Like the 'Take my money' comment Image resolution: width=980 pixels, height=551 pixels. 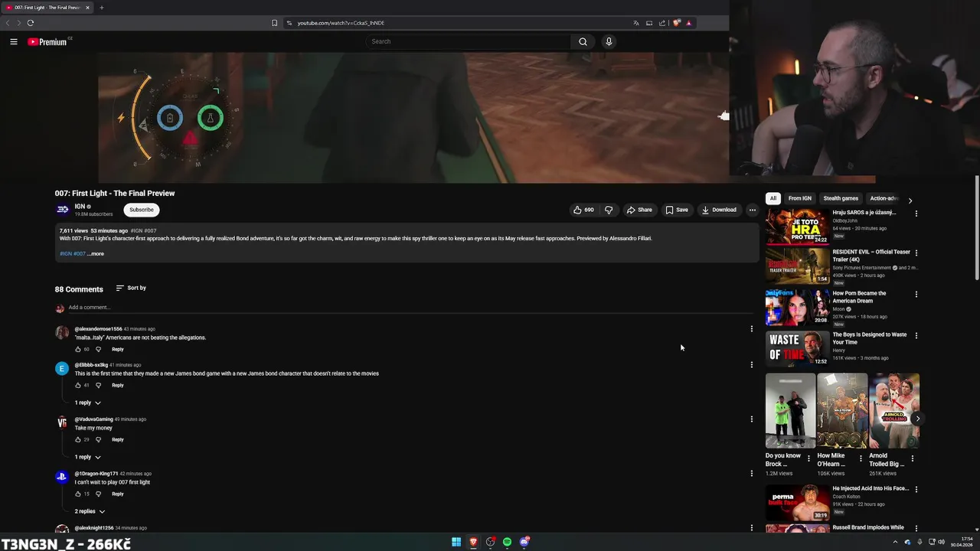[78, 440]
